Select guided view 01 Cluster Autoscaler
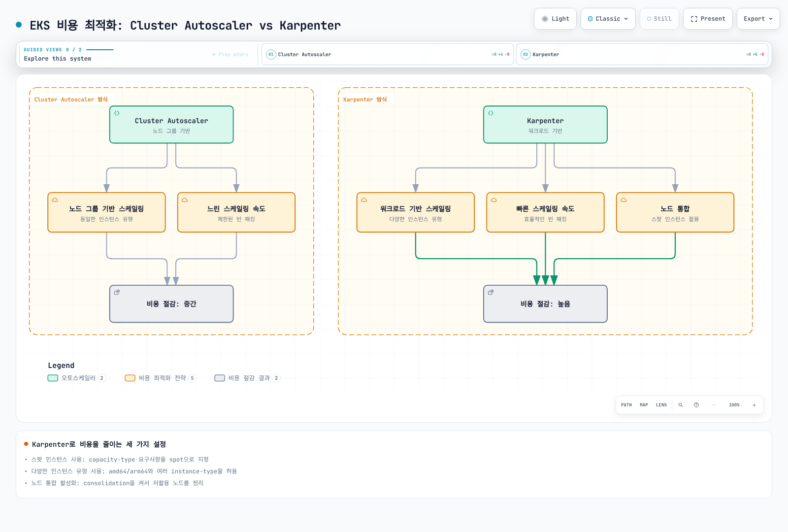 click(388, 54)
